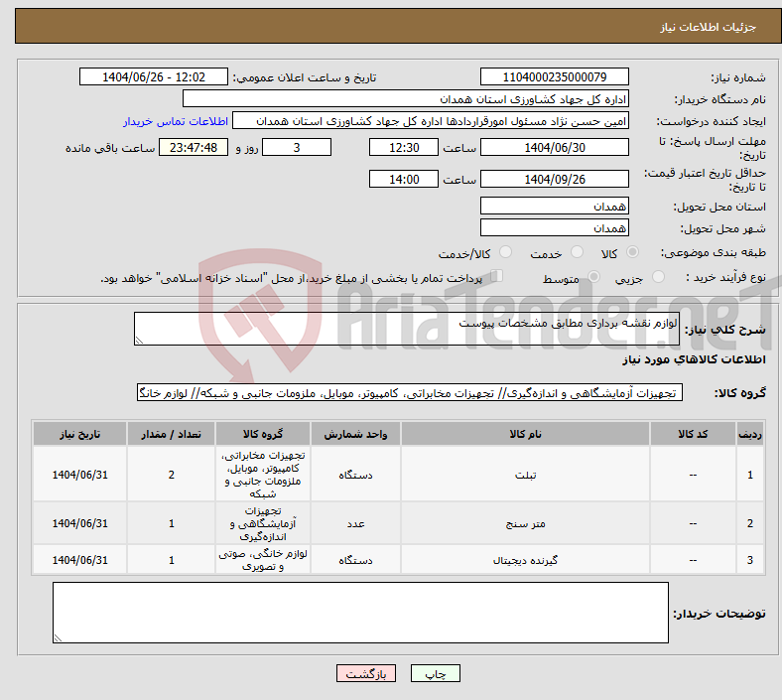This screenshot has height=700, width=782.
Task: Click the نام کالا column header
Action: (x=525, y=434)
